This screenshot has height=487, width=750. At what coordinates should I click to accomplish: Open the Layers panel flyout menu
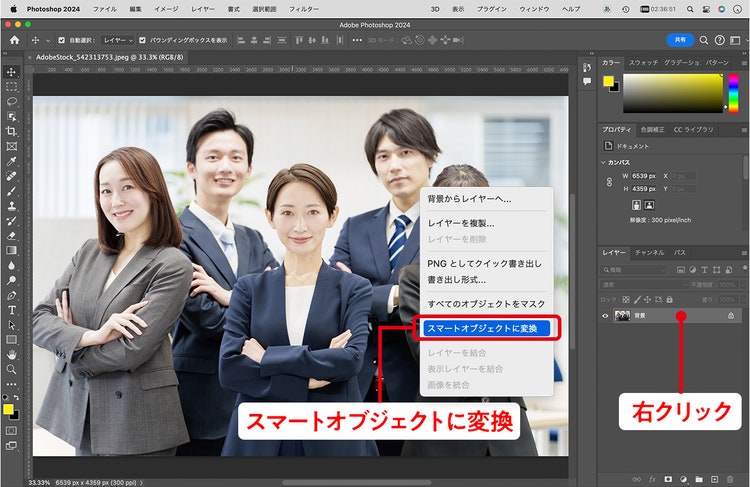(x=744, y=253)
